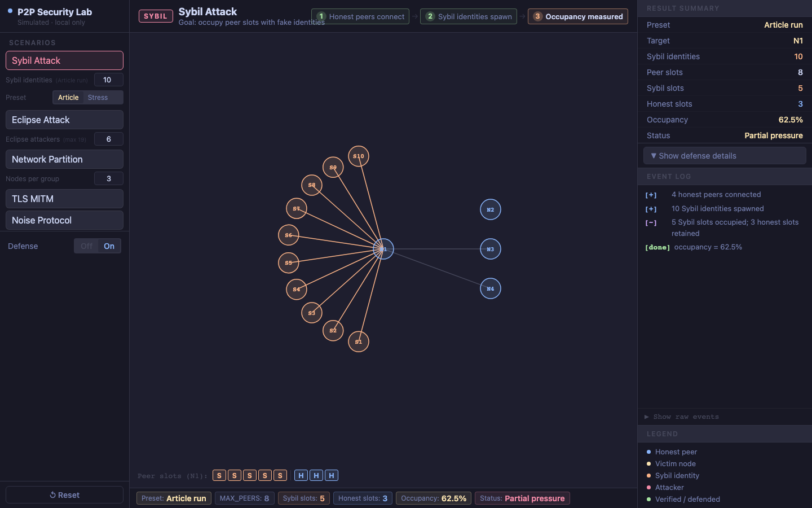
Task: Select the Network Partition scenario
Action: (64, 159)
